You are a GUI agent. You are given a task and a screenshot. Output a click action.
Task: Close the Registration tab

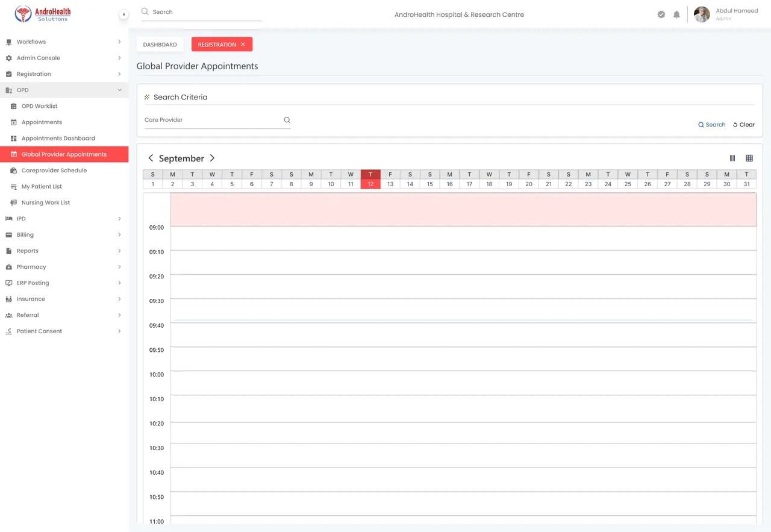coord(243,45)
